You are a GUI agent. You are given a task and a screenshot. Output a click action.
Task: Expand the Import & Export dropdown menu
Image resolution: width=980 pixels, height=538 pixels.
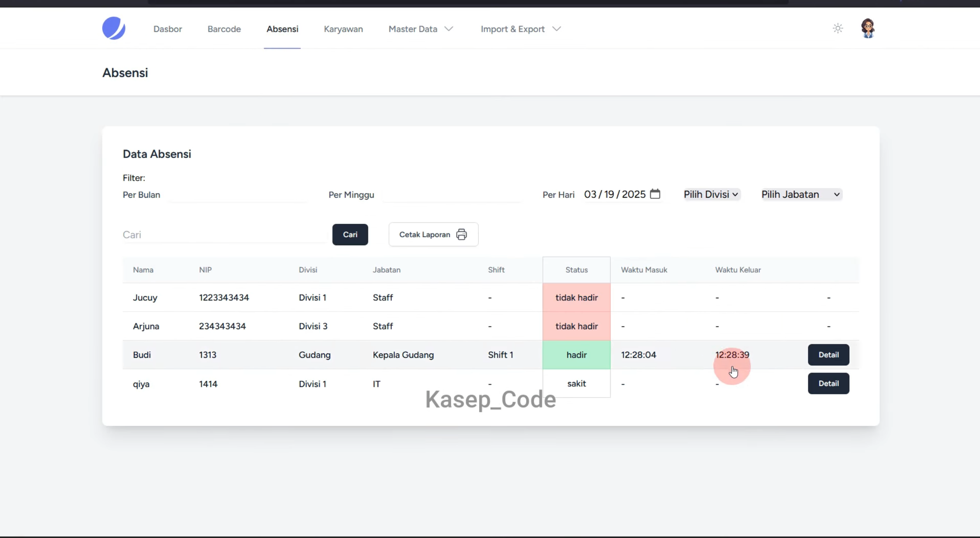pyautogui.click(x=520, y=29)
